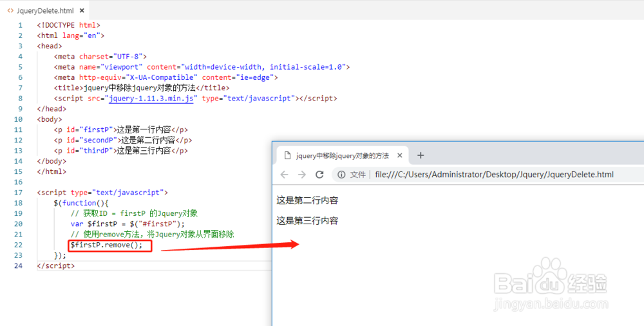Close the JqueryDelete.html editor tab

82,11
